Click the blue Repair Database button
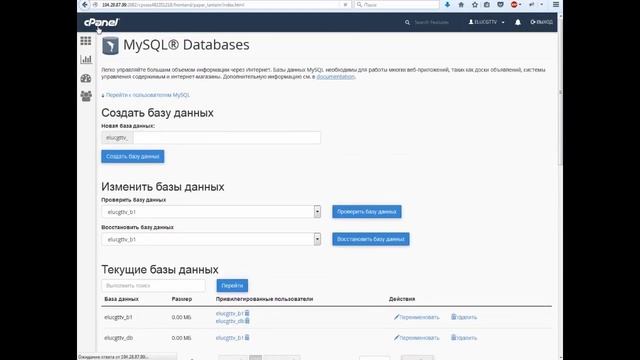This screenshot has width=640, height=360. pos(371,239)
